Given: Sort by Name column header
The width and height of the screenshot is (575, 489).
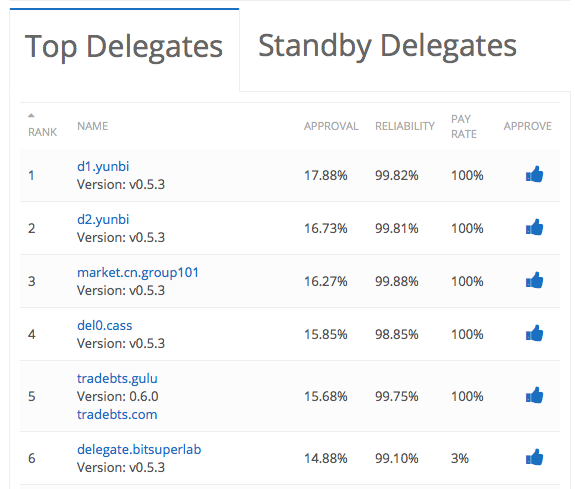Looking at the screenshot, I should [x=92, y=126].
